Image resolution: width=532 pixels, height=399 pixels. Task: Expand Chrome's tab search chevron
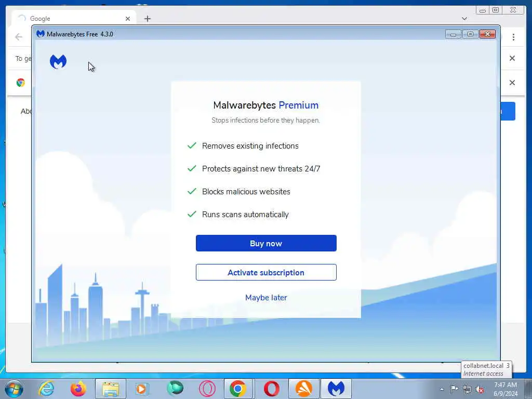click(x=464, y=19)
